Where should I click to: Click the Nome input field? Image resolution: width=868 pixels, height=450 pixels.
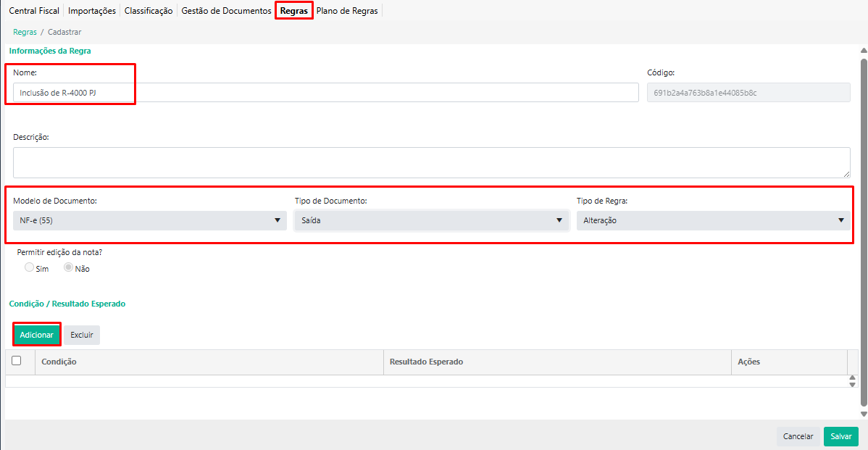325,93
